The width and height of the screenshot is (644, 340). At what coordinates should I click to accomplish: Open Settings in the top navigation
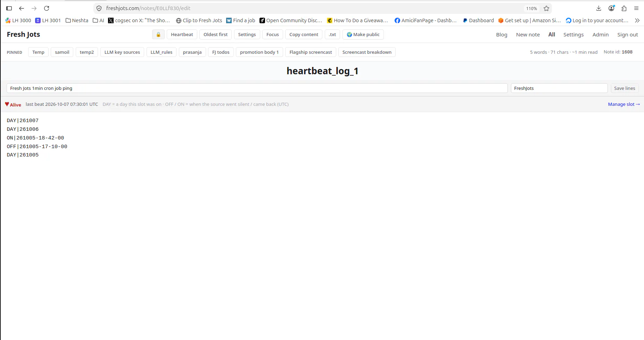[573, 34]
